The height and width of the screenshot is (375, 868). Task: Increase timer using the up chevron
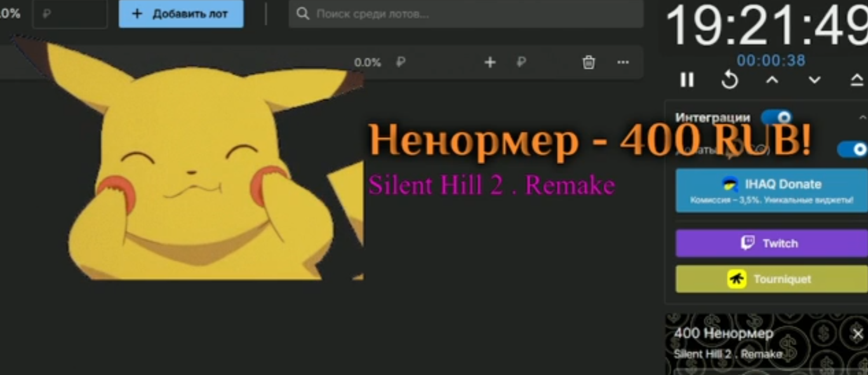tap(771, 79)
